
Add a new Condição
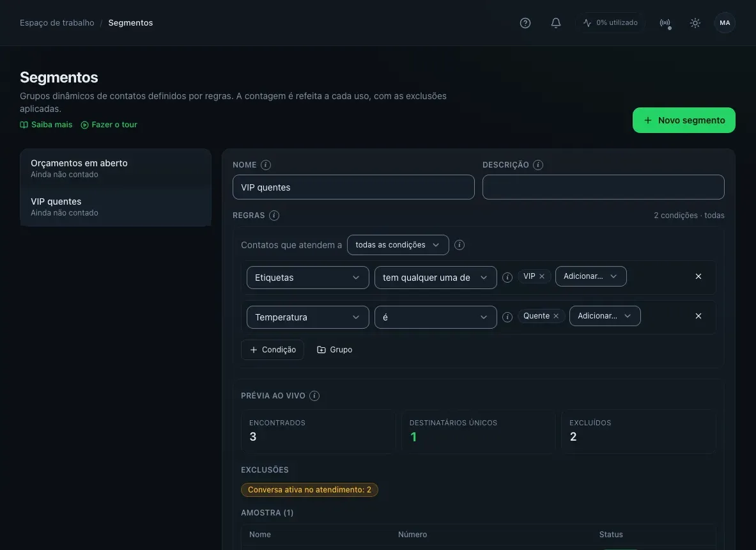[272, 350]
